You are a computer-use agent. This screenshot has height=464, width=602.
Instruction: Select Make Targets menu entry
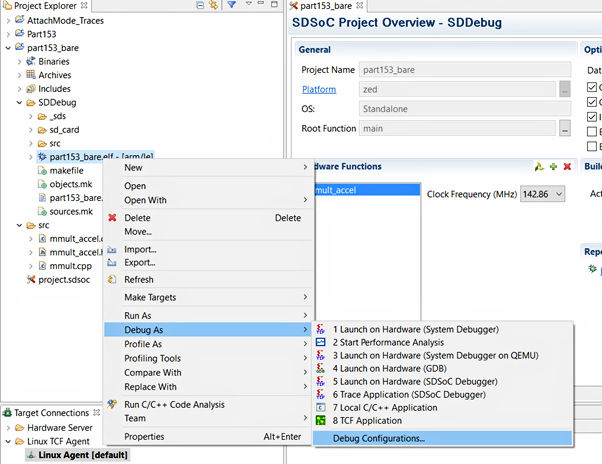tap(208, 297)
